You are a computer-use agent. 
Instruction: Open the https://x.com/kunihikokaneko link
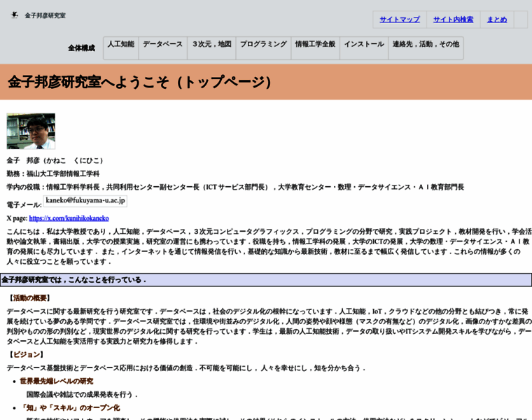(x=69, y=218)
